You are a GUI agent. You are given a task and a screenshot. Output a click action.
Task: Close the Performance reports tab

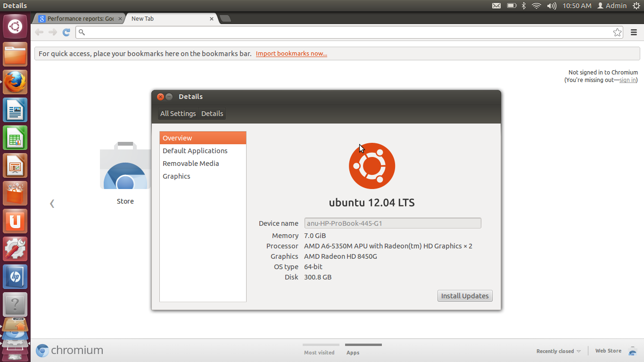(x=120, y=19)
